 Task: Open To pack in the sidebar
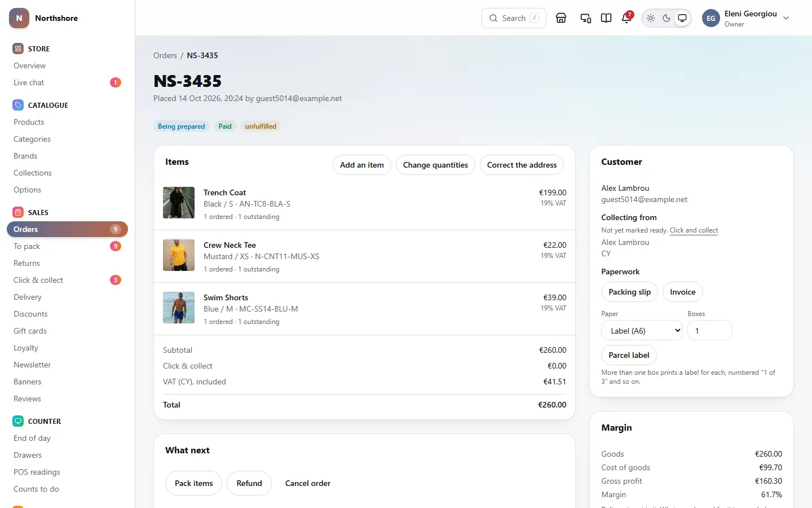pos(67,246)
